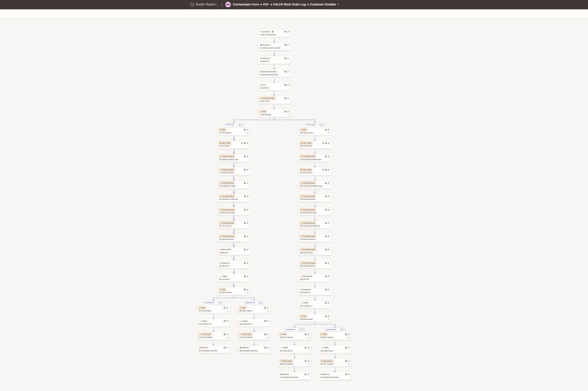Expand the chevron on step 43 Split into paths
The height and width of the screenshot is (391, 588).
click(x=329, y=319)
